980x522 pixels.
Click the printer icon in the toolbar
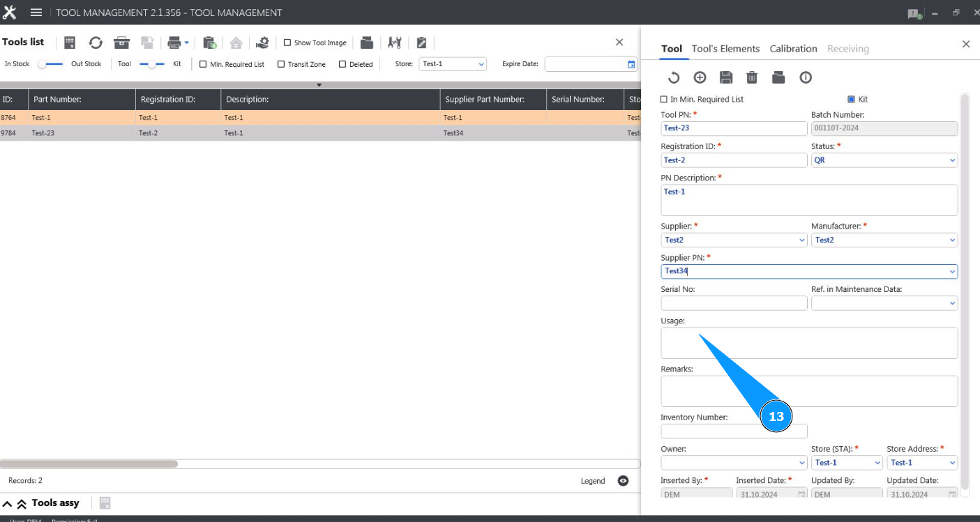pos(174,43)
